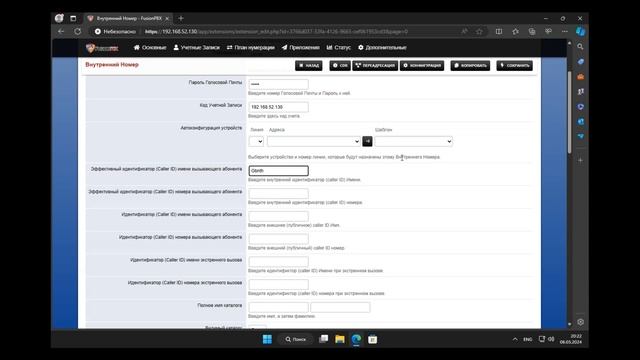Click the directory last name field
Image resolution: width=640 pixels, height=360 pixels.
[x=340, y=307]
